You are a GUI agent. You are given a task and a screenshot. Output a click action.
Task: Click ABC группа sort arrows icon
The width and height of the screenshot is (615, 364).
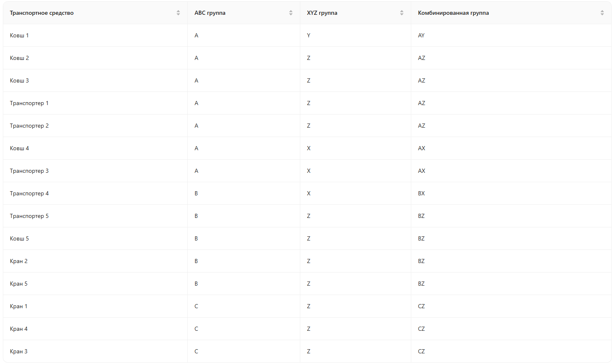click(x=291, y=13)
